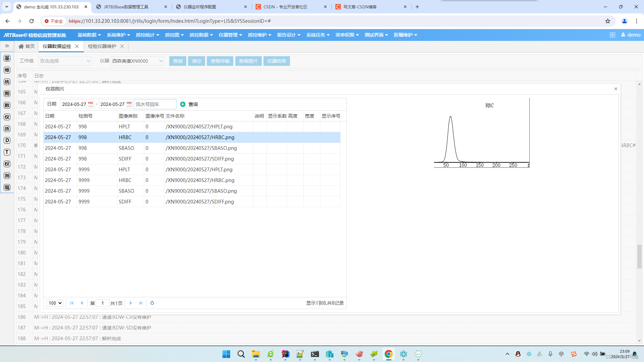
Task: Open the 质控统计 menu
Action: click(x=148, y=35)
